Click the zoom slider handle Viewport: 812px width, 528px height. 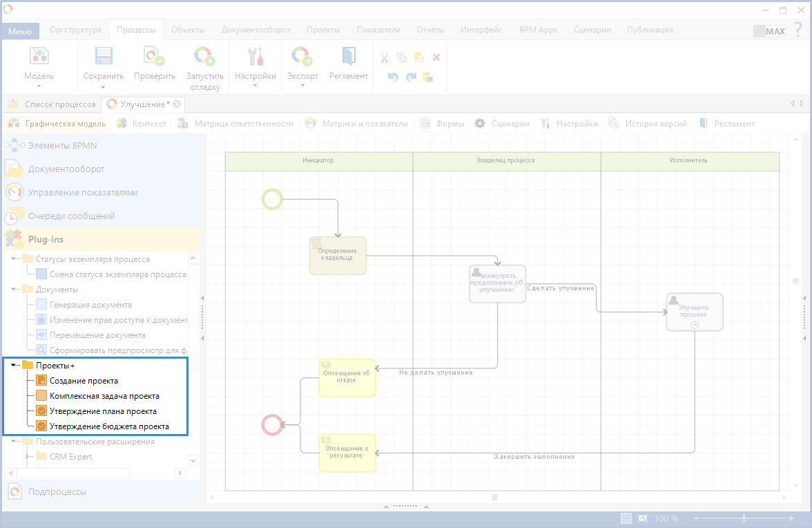pyautogui.click(x=744, y=518)
